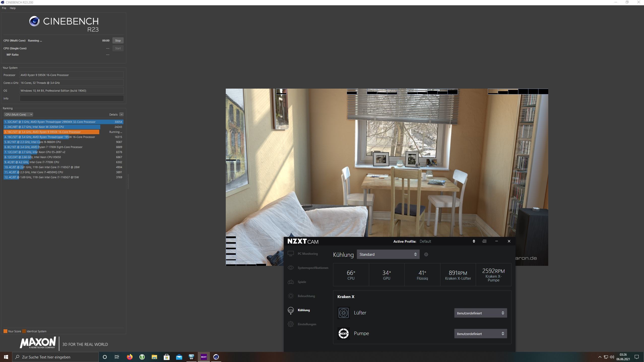This screenshot has height=362, width=644.
Task: Select the i7-1165G7 @ 28W row
Action: tap(63, 167)
